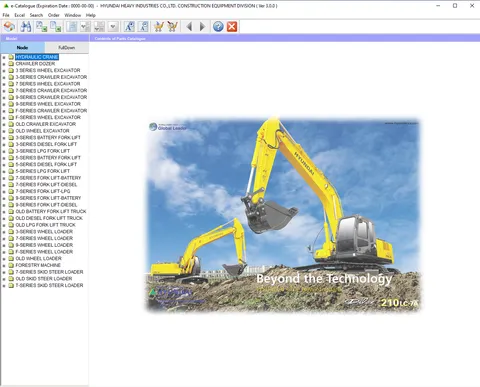This screenshot has width=480, height=387.
Task: Expand the F-SERIES WHEEL EXCAVATOR node
Action: click(4, 118)
